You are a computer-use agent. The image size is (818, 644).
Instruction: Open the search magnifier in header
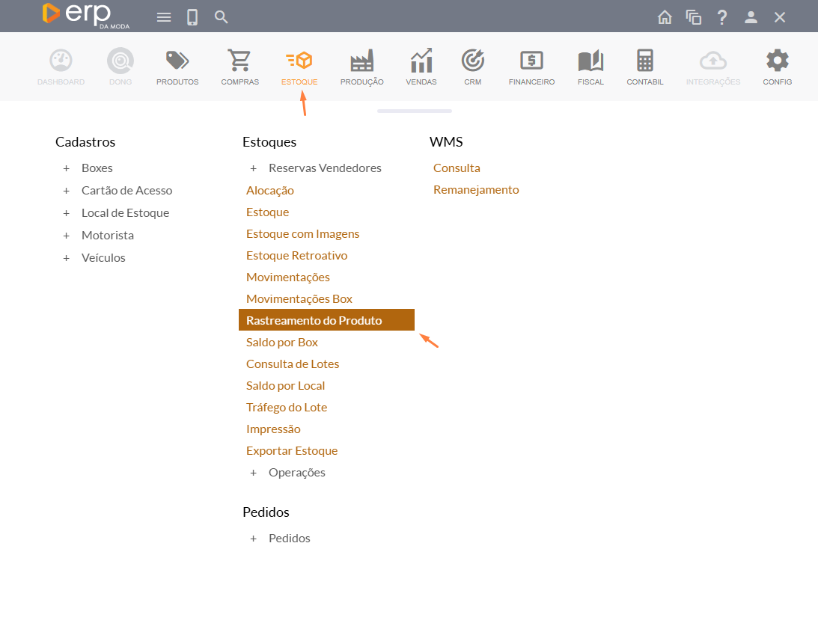[x=222, y=17]
